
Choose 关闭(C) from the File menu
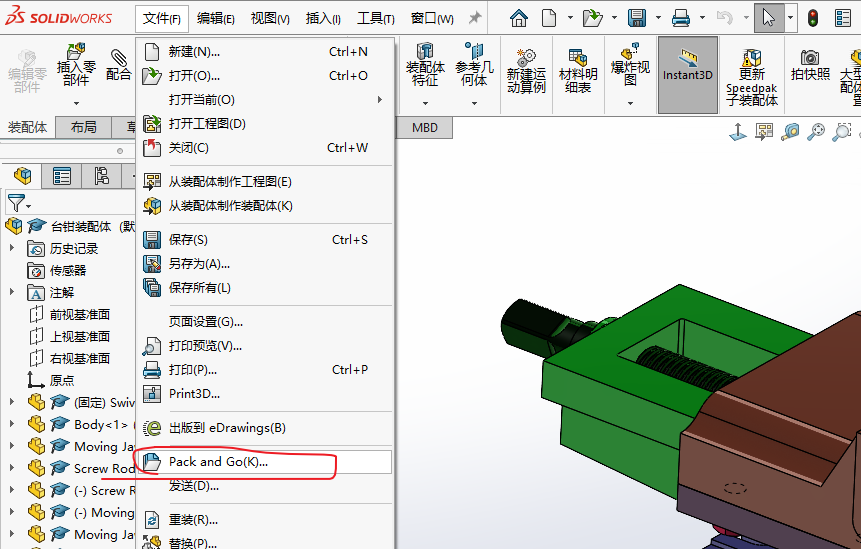[x=265, y=148]
